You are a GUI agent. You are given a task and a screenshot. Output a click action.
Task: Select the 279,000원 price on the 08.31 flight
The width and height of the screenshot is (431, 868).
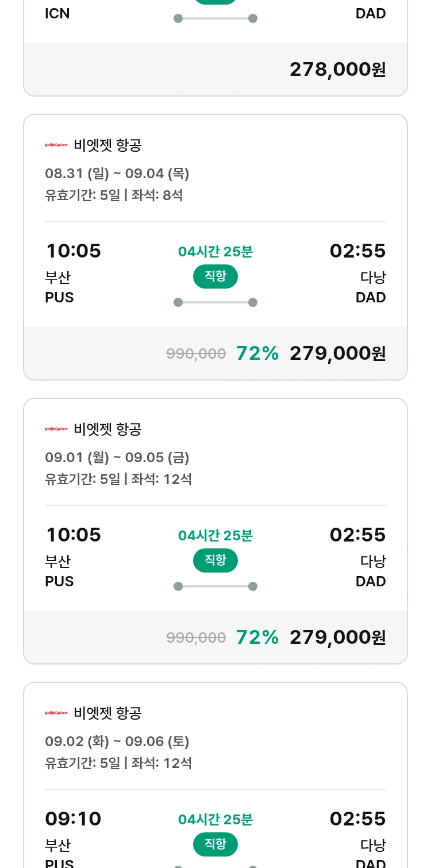click(337, 354)
